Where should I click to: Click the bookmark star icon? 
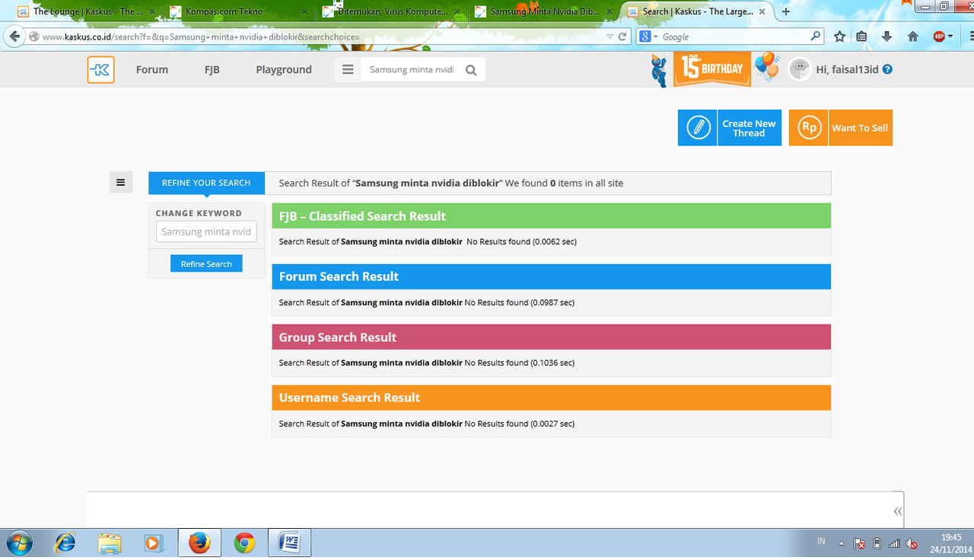click(839, 37)
